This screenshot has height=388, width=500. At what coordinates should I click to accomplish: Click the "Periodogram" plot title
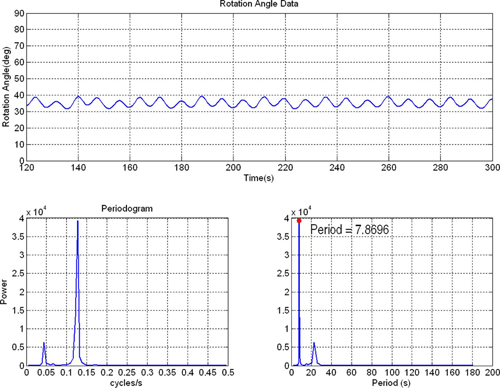coord(127,209)
